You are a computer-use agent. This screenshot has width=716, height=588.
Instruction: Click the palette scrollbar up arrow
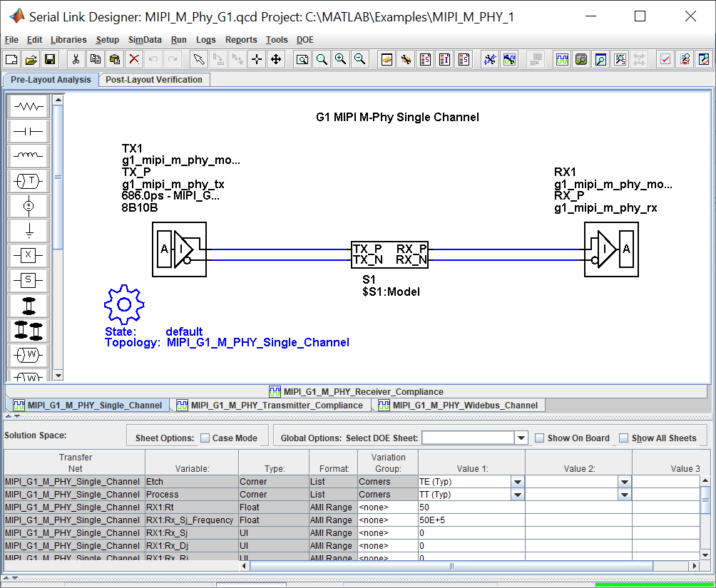[58, 100]
